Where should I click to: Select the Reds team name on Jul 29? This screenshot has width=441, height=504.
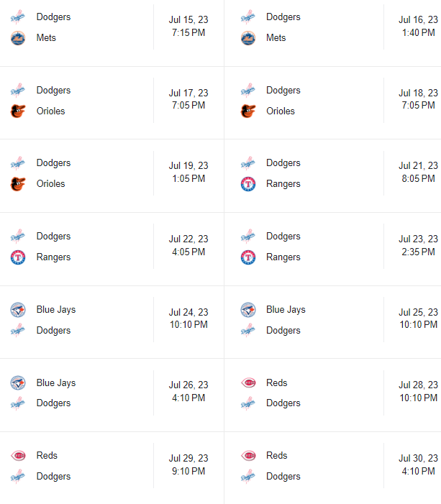click(x=47, y=456)
